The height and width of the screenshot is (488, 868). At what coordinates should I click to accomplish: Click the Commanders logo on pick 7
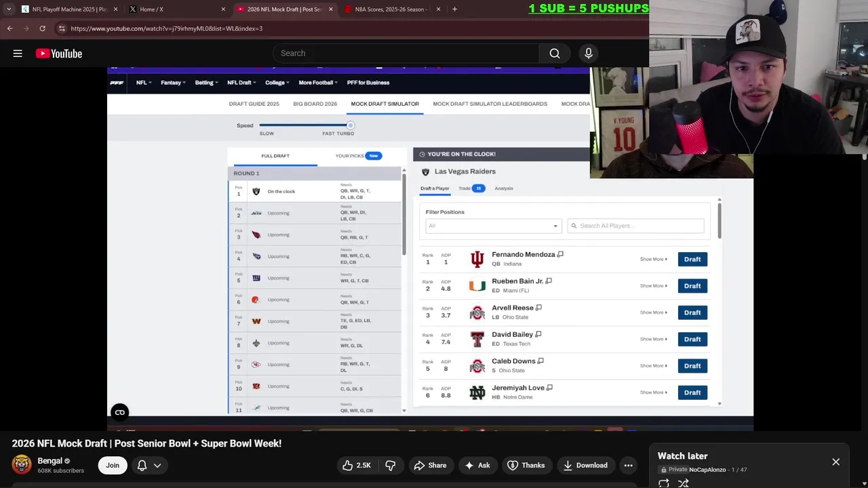coord(256,321)
